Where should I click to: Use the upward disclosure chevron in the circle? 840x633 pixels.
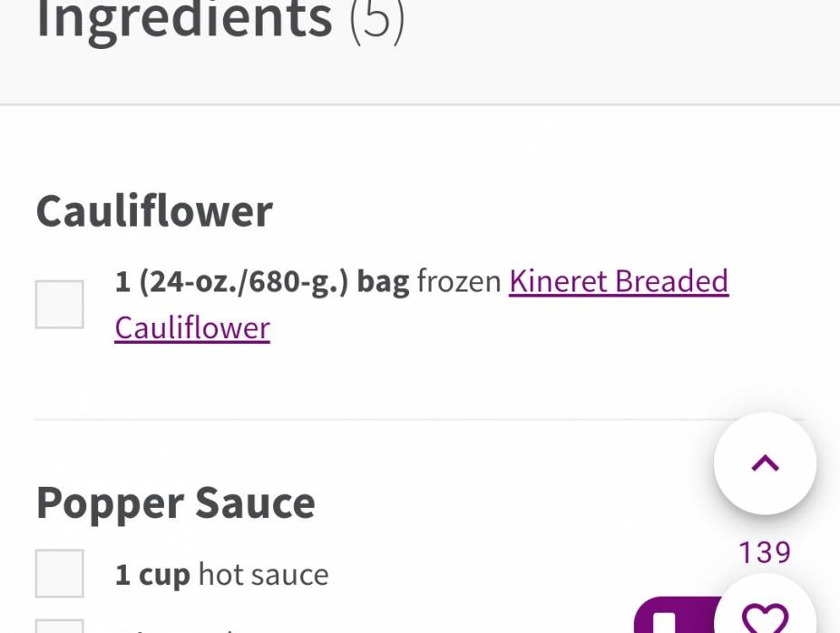pos(765,463)
